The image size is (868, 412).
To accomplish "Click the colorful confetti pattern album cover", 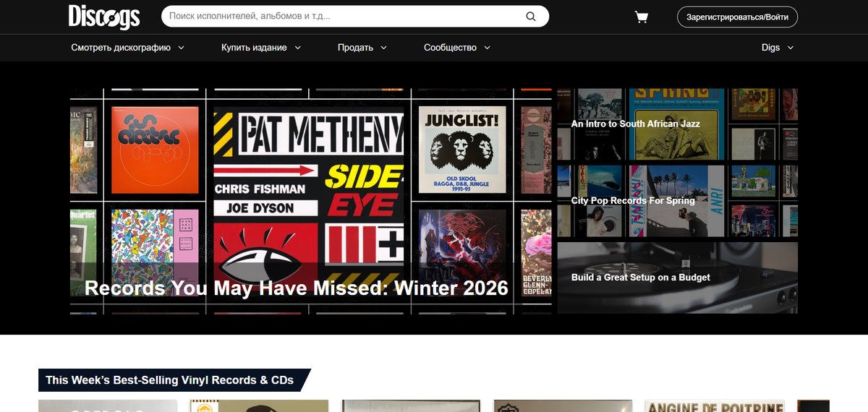I will click(155, 253).
